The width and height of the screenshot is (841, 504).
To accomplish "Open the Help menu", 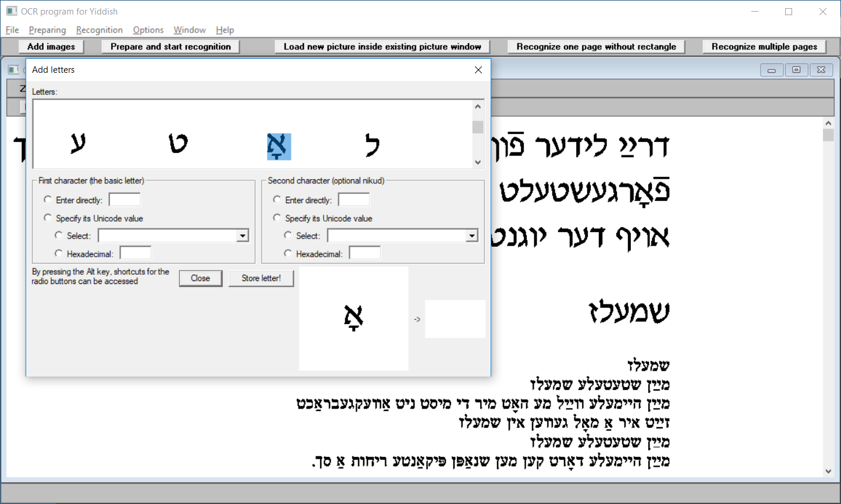I will tap(225, 30).
